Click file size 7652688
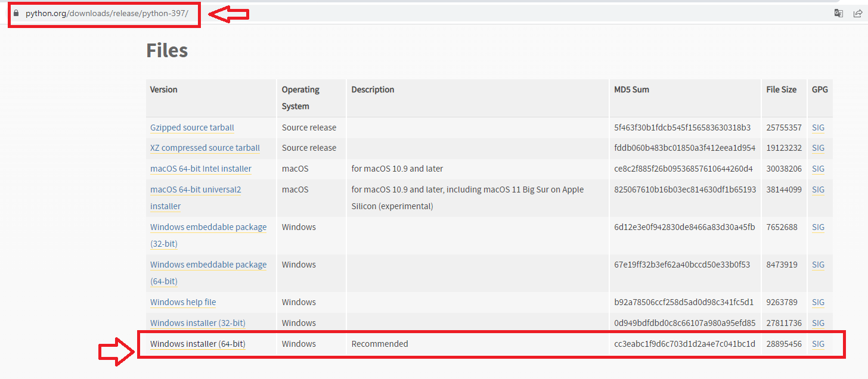The height and width of the screenshot is (379, 868). coord(782,227)
